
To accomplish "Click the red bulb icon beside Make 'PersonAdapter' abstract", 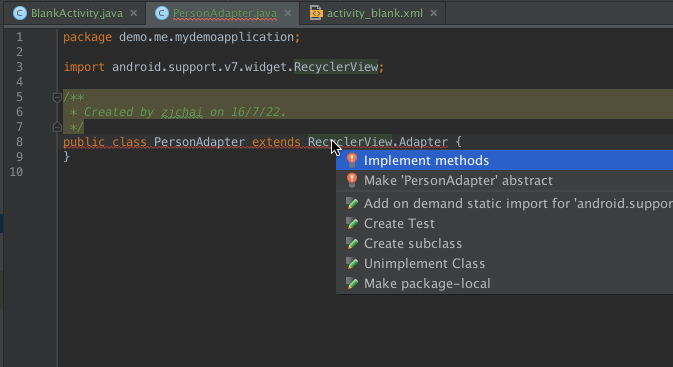I will point(352,180).
